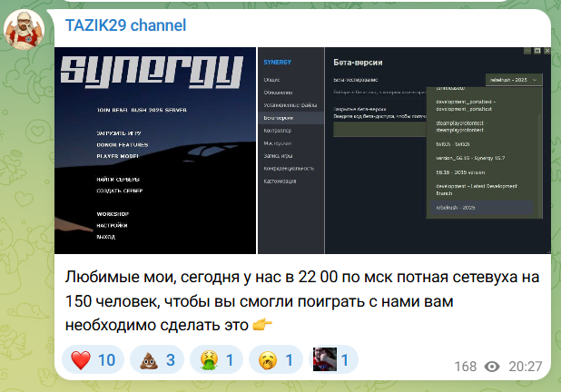Click the poop emoji reaction with count 3
Screen dimensions: 561x392
coord(157,360)
